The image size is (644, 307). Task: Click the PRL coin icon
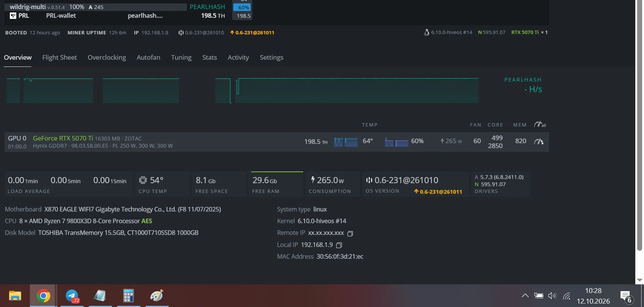pos(13,15)
